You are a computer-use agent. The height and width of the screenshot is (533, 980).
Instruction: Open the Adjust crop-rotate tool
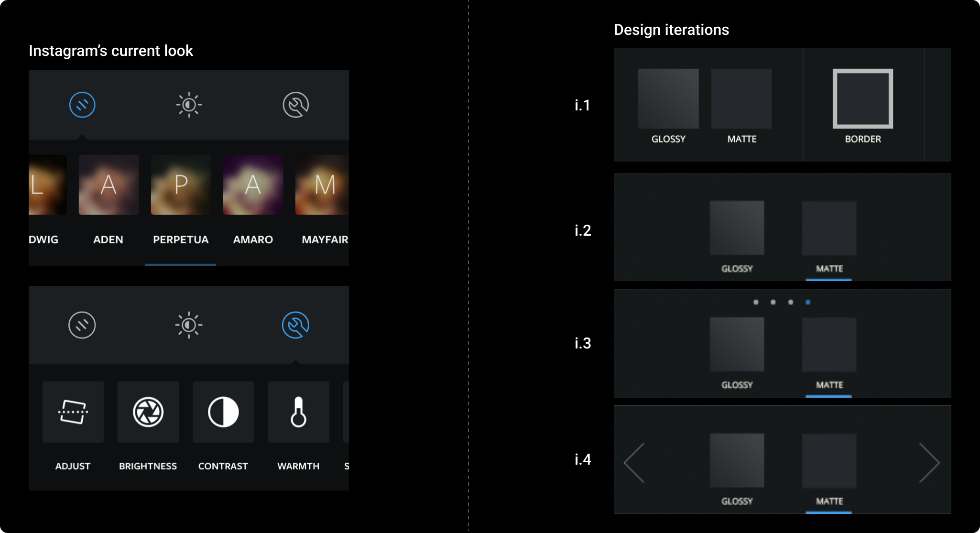pos(73,412)
